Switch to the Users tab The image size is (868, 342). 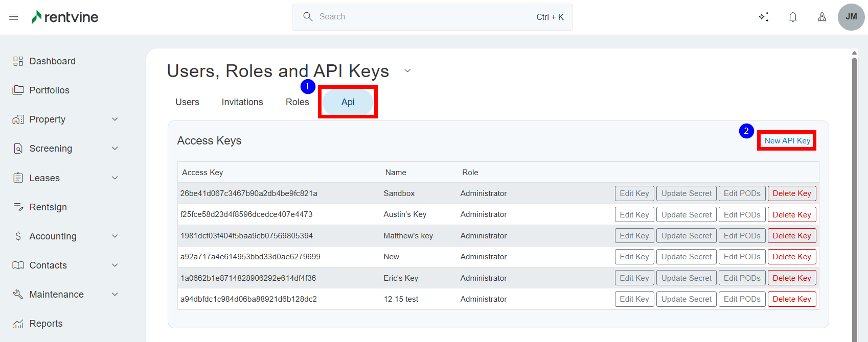(x=187, y=102)
